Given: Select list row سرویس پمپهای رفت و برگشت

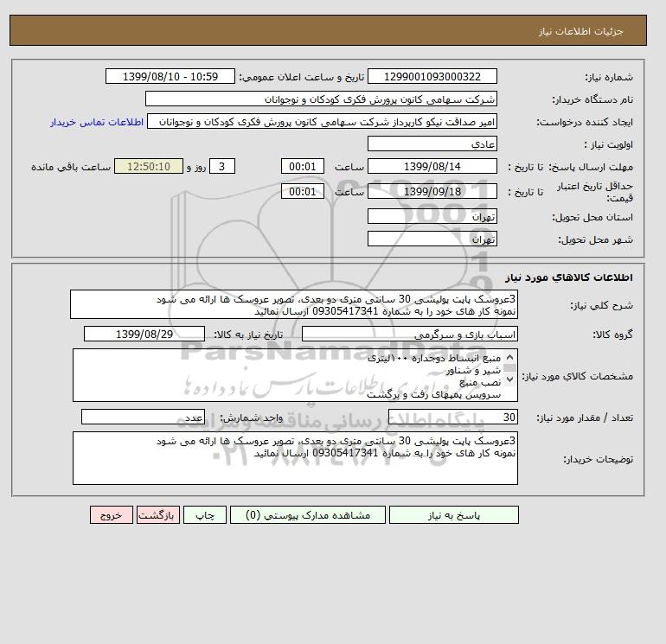Looking at the screenshot, I should [433, 395].
